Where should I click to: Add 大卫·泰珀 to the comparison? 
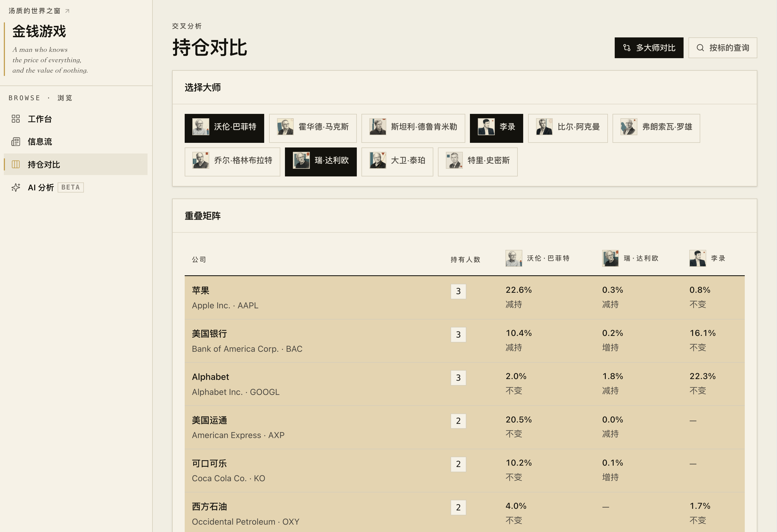tap(397, 162)
